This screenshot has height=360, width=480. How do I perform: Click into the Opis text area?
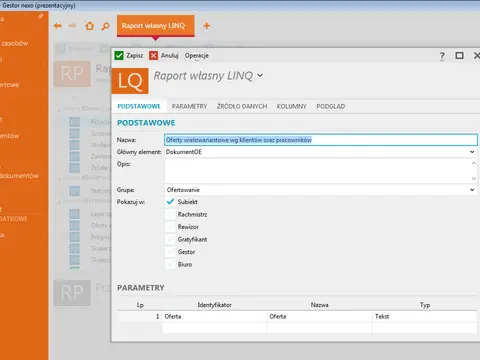321,171
